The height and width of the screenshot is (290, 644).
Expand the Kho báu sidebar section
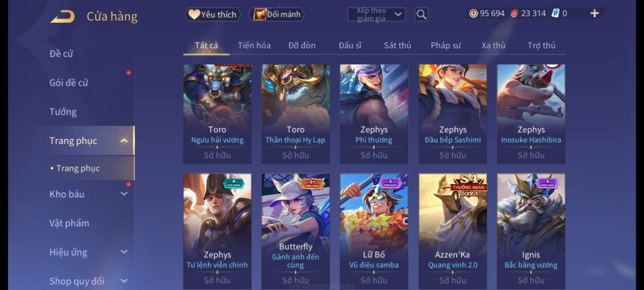click(x=124, y=194)
